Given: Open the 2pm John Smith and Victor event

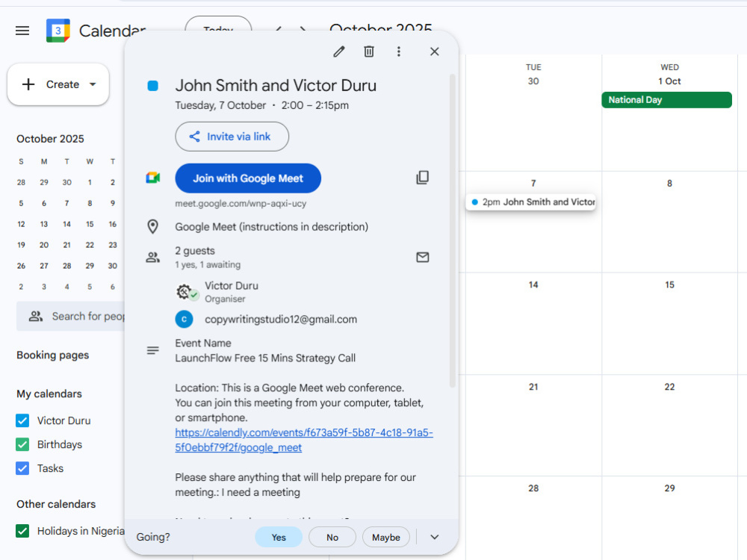Looking at the screenshot, I should click(531, 202).
